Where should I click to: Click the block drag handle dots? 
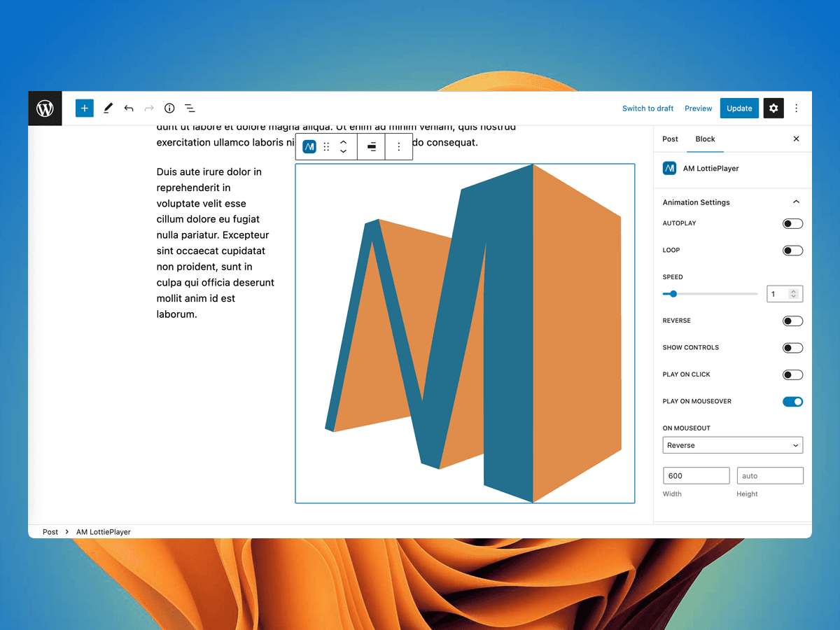click(326, 147)
